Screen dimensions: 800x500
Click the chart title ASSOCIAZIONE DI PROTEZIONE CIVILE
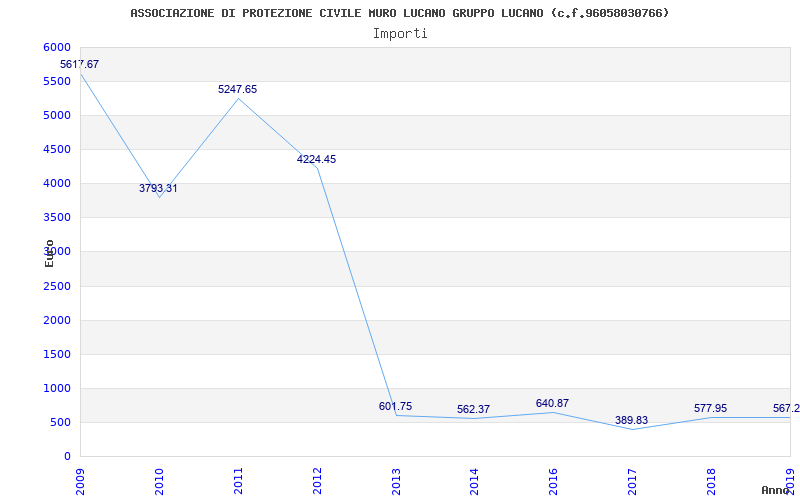[x=399, y=13]
